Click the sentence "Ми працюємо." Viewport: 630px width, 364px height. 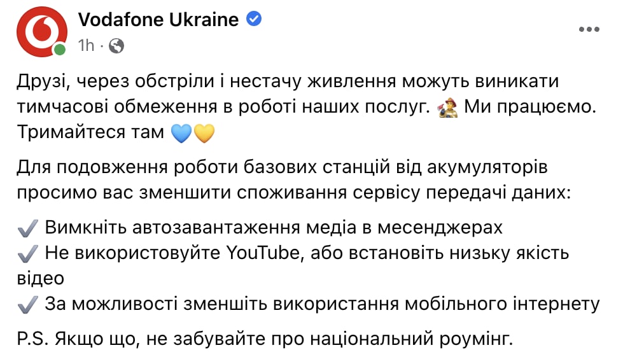pos(531,107)
